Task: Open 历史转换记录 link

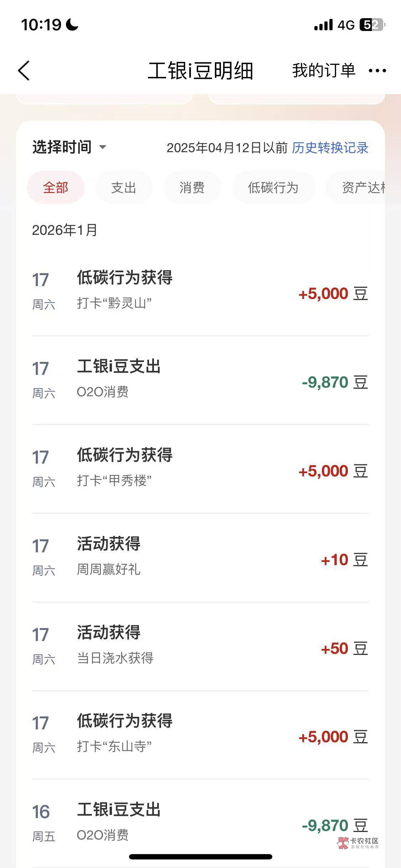Action: click(x=330, y=148)
